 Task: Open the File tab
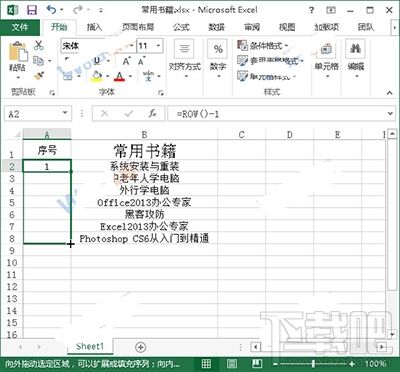point(20,27)
